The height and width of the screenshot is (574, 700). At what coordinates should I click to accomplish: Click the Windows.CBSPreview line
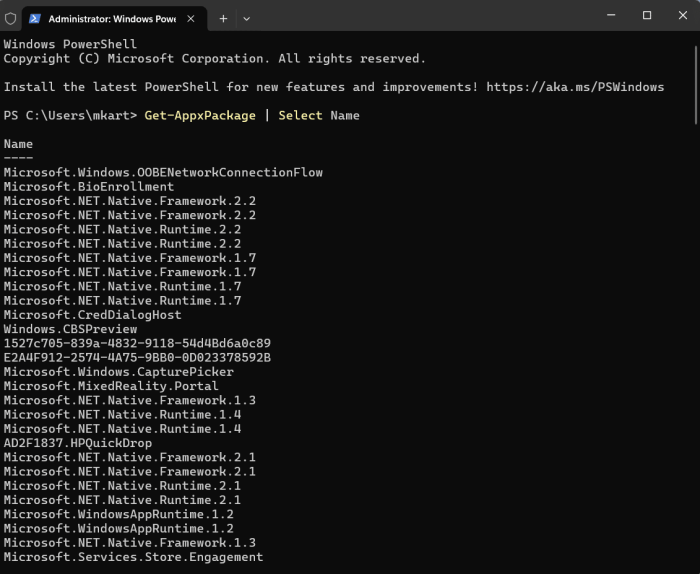(71, 329)
